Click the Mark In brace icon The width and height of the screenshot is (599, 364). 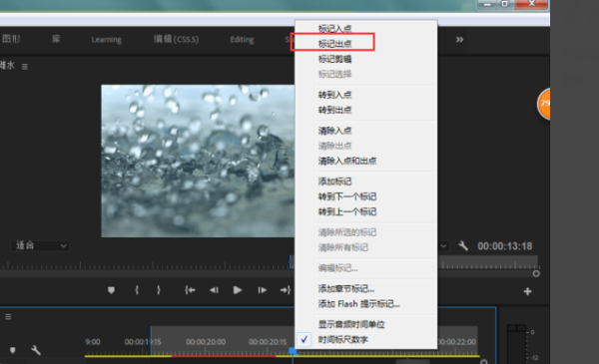pyautogui.click(x=137, y=290)
